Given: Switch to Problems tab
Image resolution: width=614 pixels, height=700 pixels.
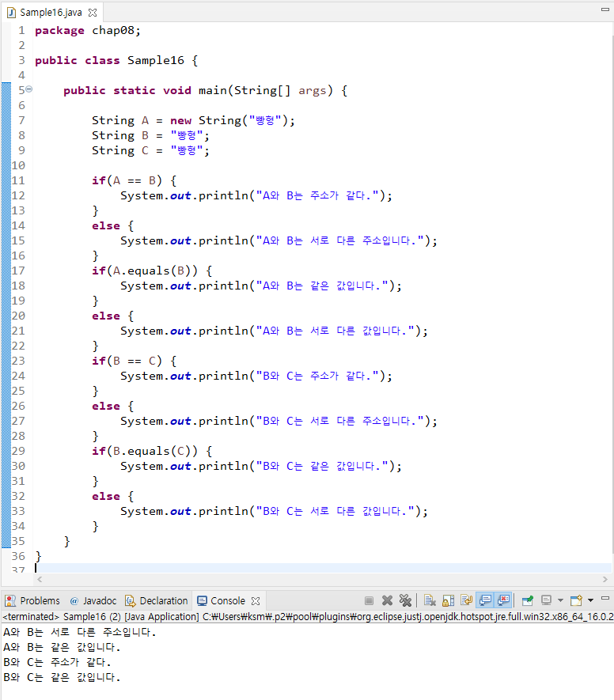Looking at the screenshot, I should [32, 601].
